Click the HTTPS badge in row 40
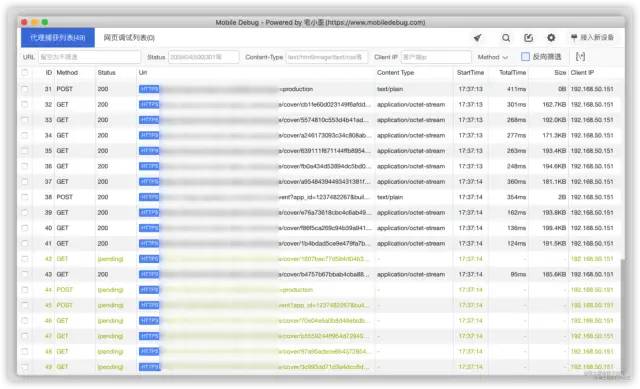Viewport: 640px width, 389px height. pyautogui.click(x=149, y=228)
